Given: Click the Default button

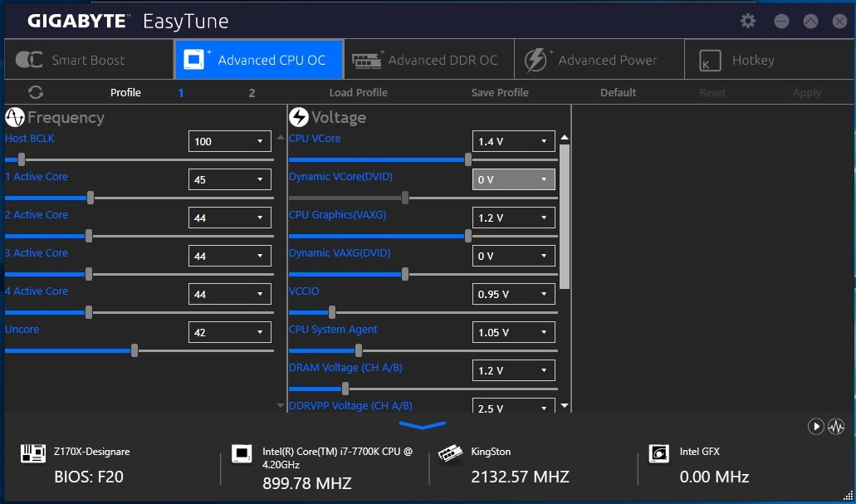Looking at the screenshot, I should coord(619,93).
